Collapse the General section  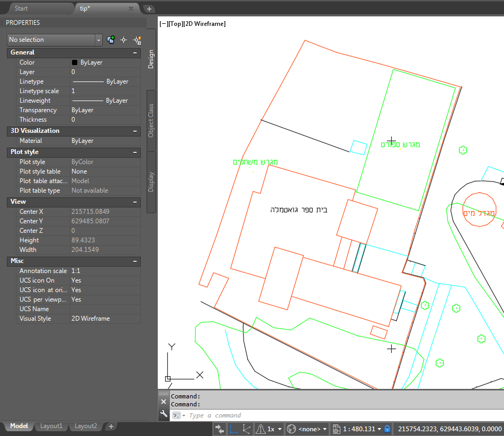[135, 53]
